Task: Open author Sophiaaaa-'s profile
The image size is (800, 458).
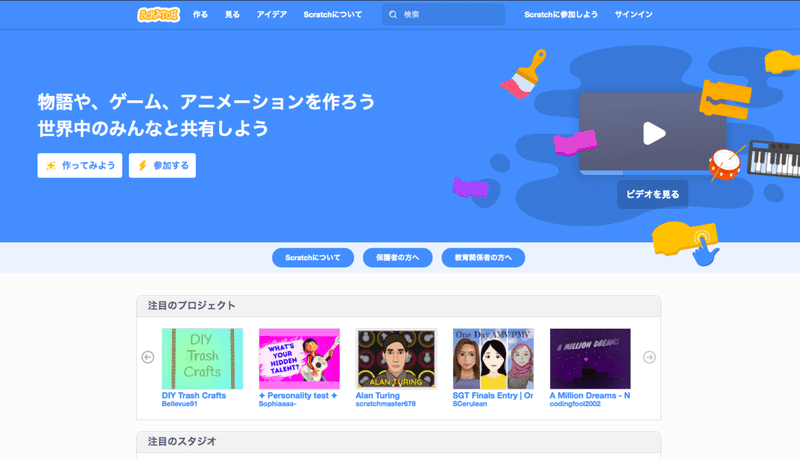Action: [x=278, y=404]
